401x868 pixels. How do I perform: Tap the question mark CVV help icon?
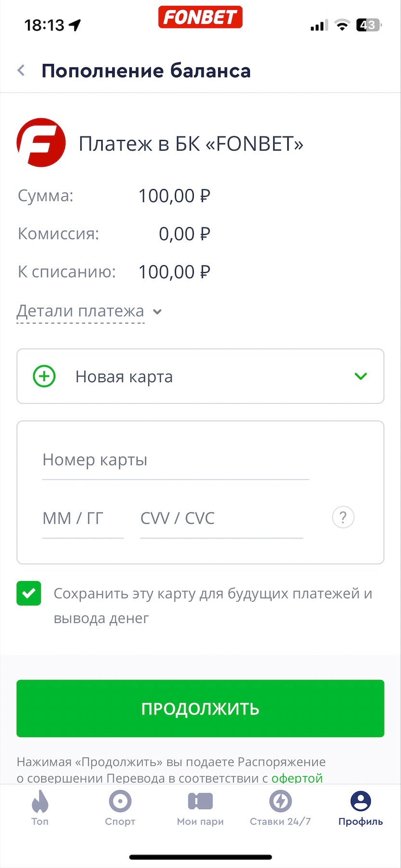coord(343,518)
